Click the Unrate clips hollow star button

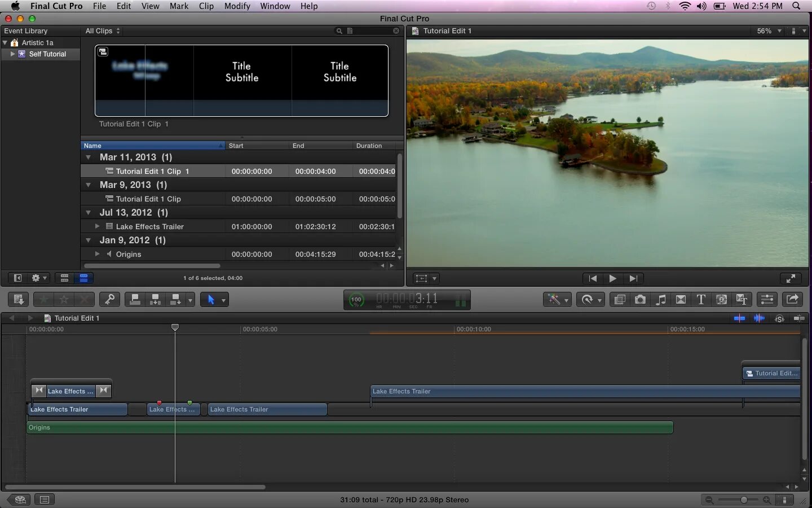tap(64, 300)
